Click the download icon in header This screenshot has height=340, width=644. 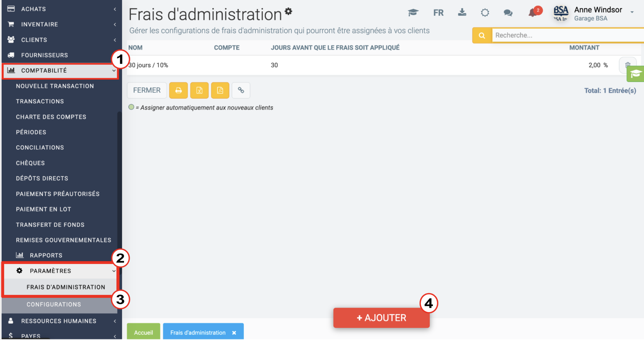tap(462, 12)
